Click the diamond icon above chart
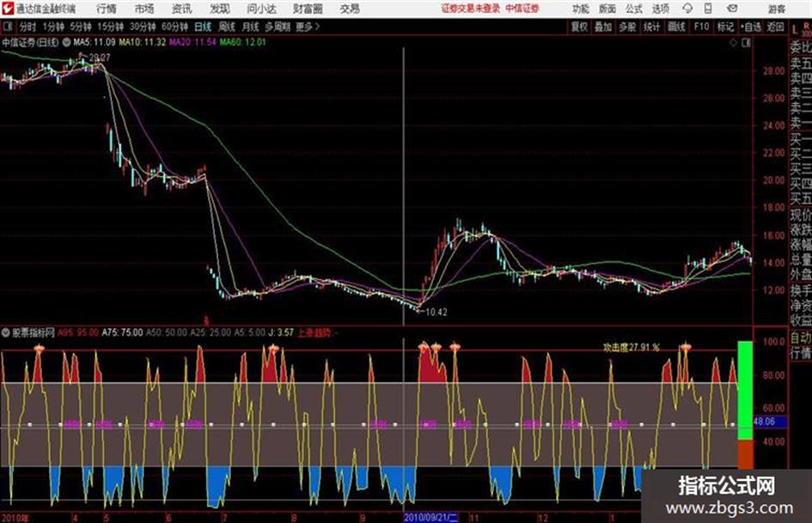812x523 pixels. click(x=733, y=43)
